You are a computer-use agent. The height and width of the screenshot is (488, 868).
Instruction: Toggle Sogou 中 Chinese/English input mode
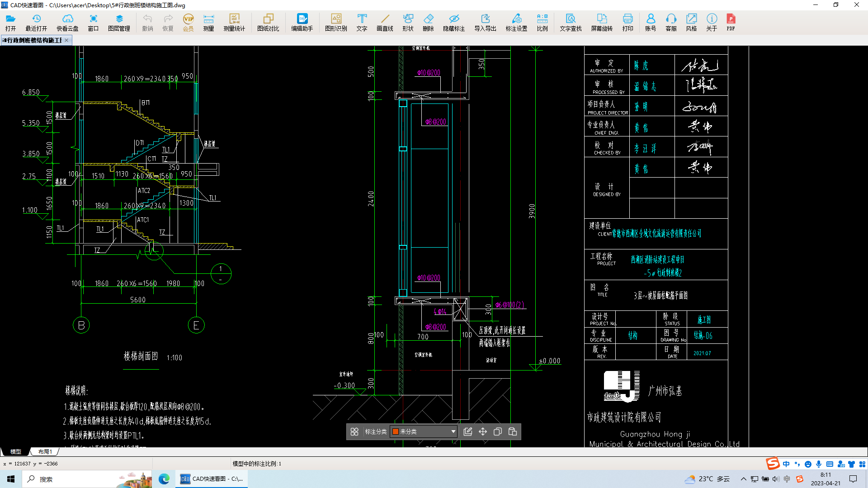tap(786, 464)
